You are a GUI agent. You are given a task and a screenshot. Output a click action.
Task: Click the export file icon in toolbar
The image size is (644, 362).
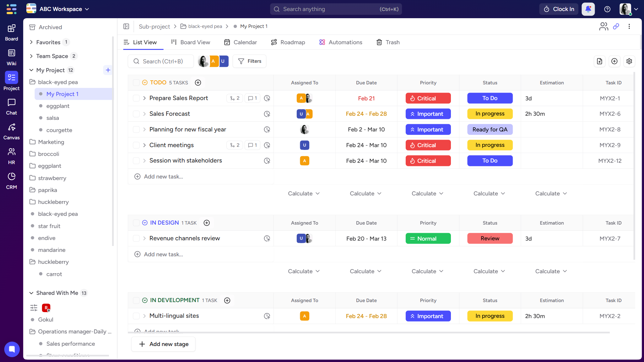(x=599, y=61)
